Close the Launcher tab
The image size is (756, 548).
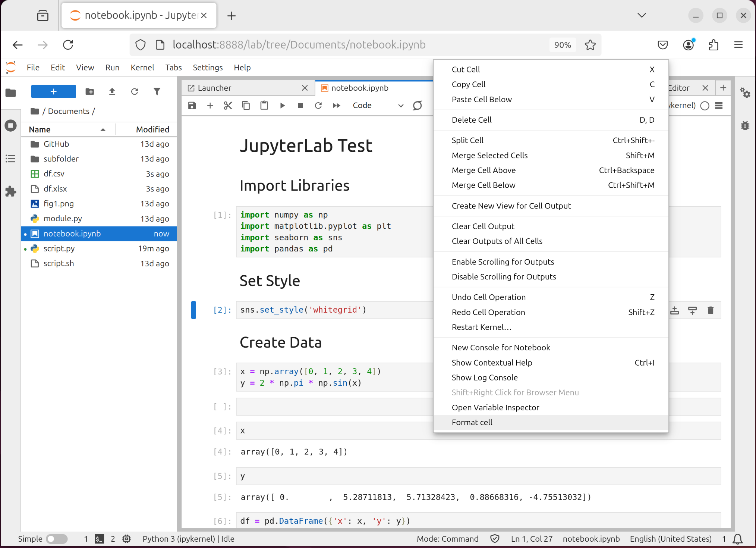305,88
